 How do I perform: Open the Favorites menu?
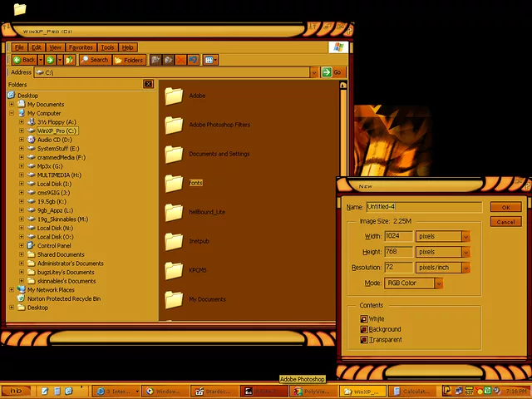(81, 47)
